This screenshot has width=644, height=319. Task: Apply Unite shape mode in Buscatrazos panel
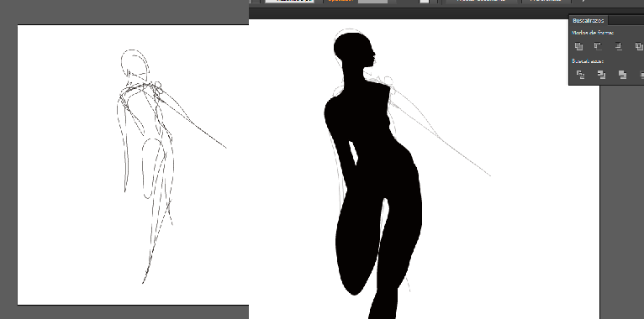[x=578, y=46]
